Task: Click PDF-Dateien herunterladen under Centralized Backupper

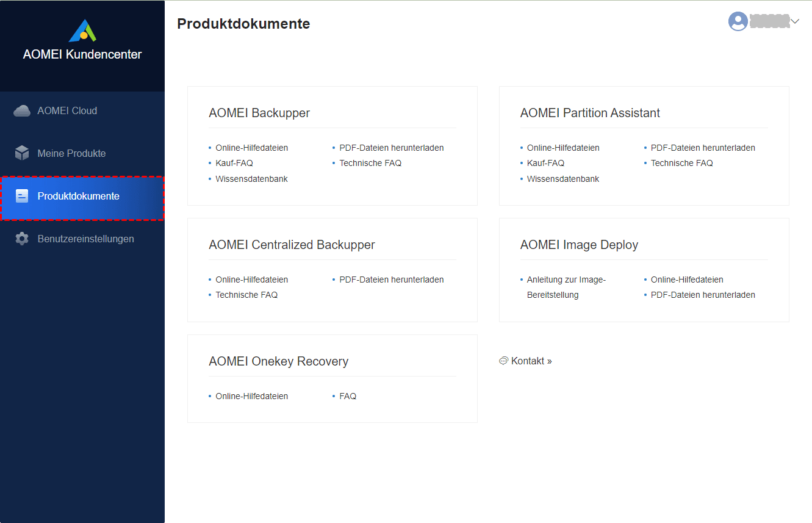Action: [x=392, y=280]
